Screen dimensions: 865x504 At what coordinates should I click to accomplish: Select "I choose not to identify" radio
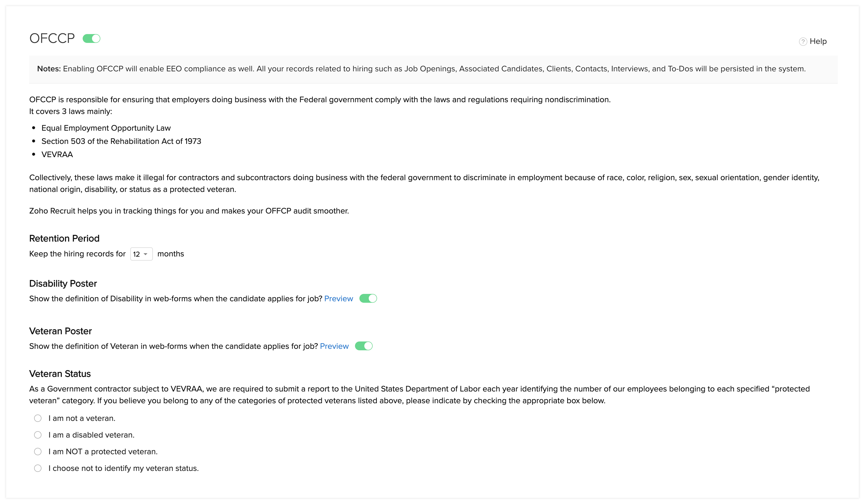(38, 468)
